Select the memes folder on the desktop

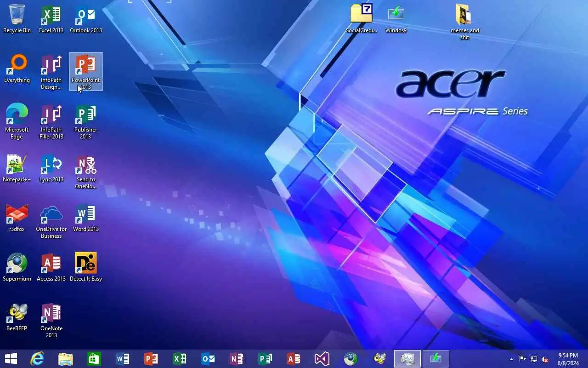point(464,22)
